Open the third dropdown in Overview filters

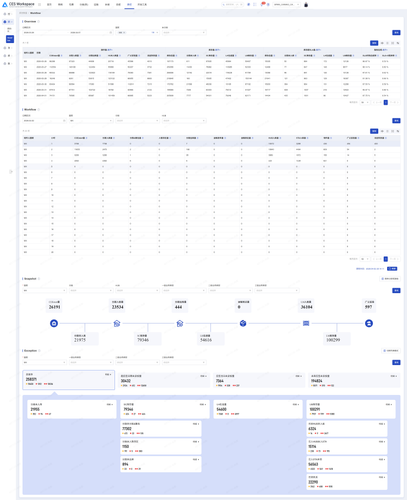(x=184, y=33)
